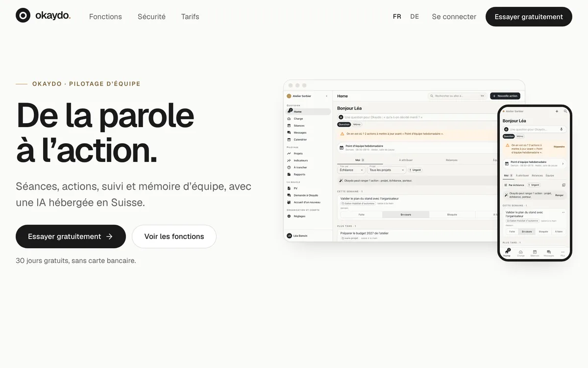Click the header Essayer gratuitement button
The width and height of the screenshot is (588, 368).
529,17
